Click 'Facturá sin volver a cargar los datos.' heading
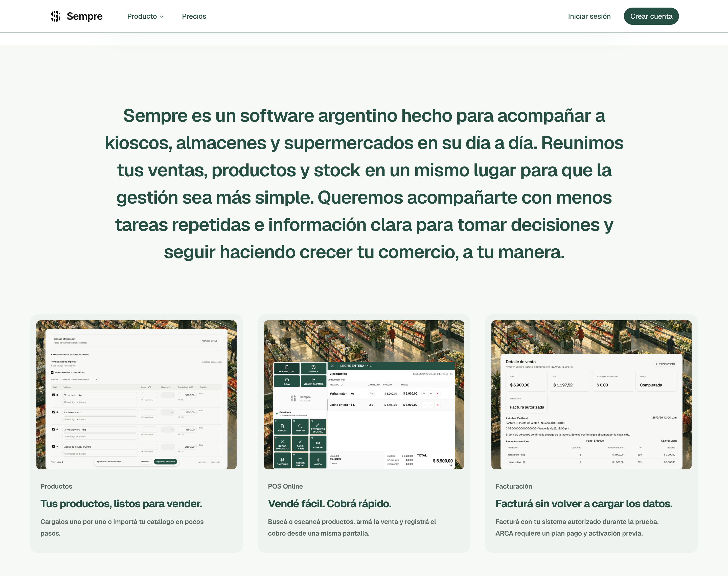728x576 pixels. pyautogui.click(x=584, y=503)
